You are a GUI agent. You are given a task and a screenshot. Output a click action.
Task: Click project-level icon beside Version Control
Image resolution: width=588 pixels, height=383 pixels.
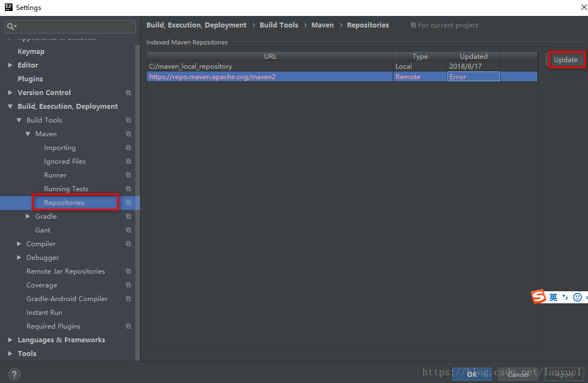point(129,92)
